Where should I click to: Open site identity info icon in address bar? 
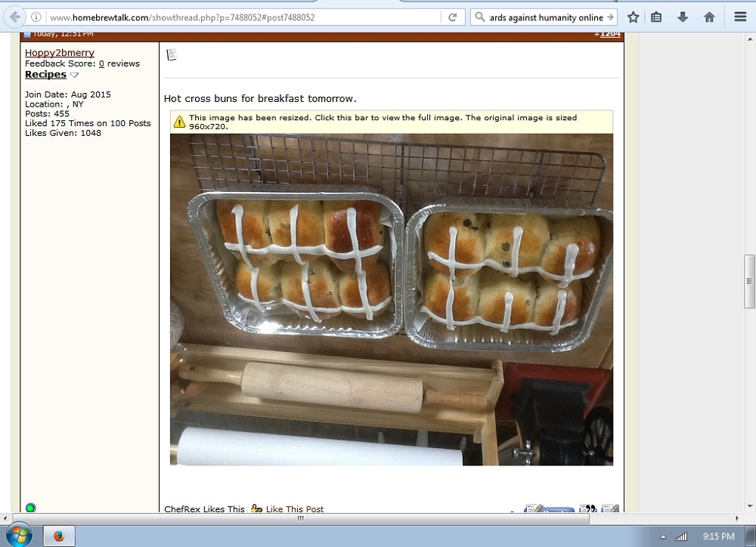click(x=36, y=17)
